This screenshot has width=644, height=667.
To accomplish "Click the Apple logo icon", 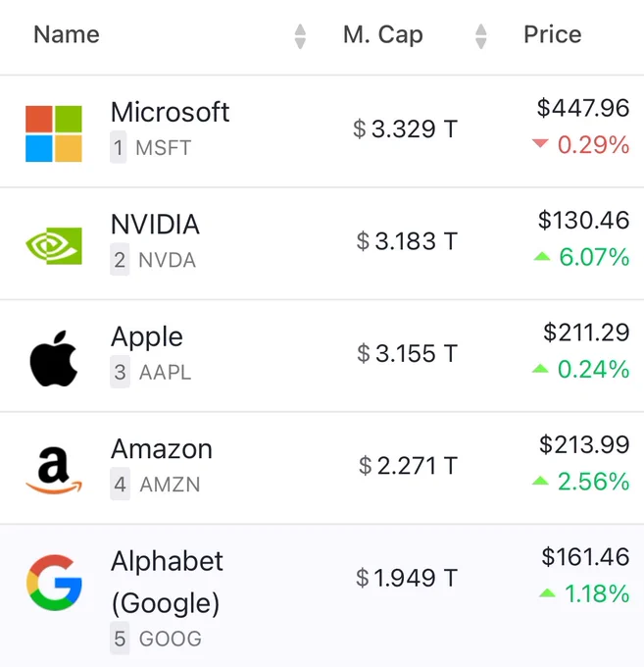I will point(54,358).
